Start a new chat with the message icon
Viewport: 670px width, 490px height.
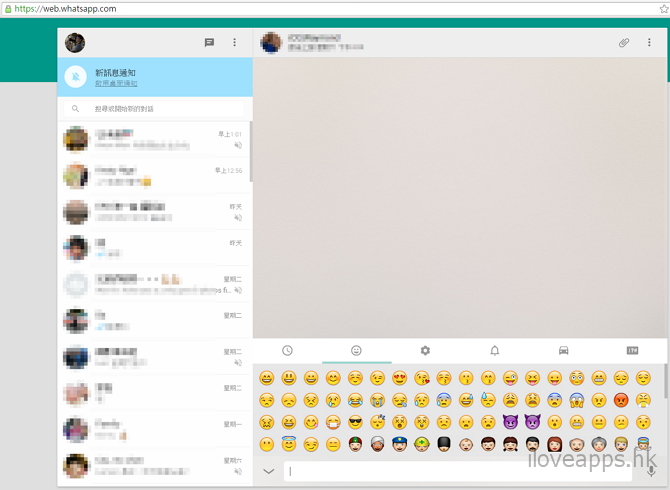click(209, 43)
